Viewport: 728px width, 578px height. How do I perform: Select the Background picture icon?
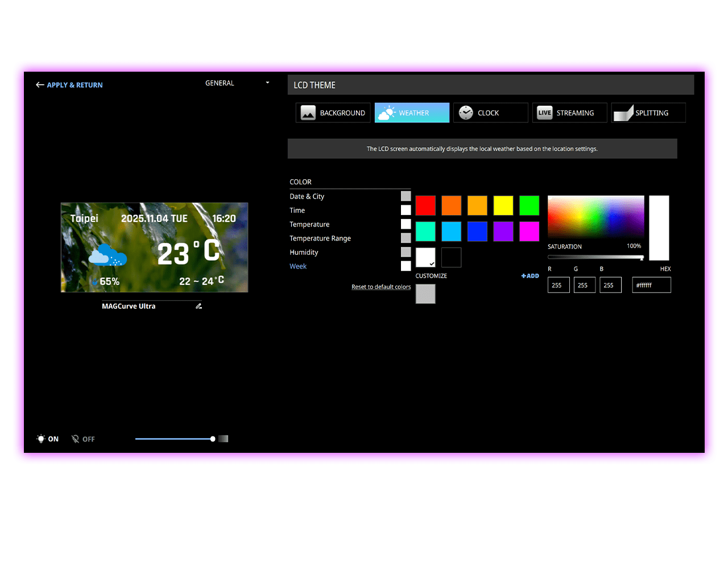point(308,113)
